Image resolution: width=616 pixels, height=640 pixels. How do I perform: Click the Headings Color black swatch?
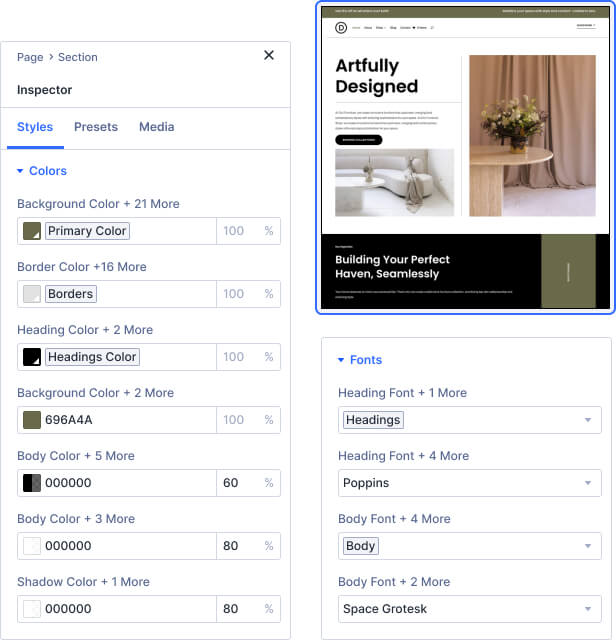32,357
